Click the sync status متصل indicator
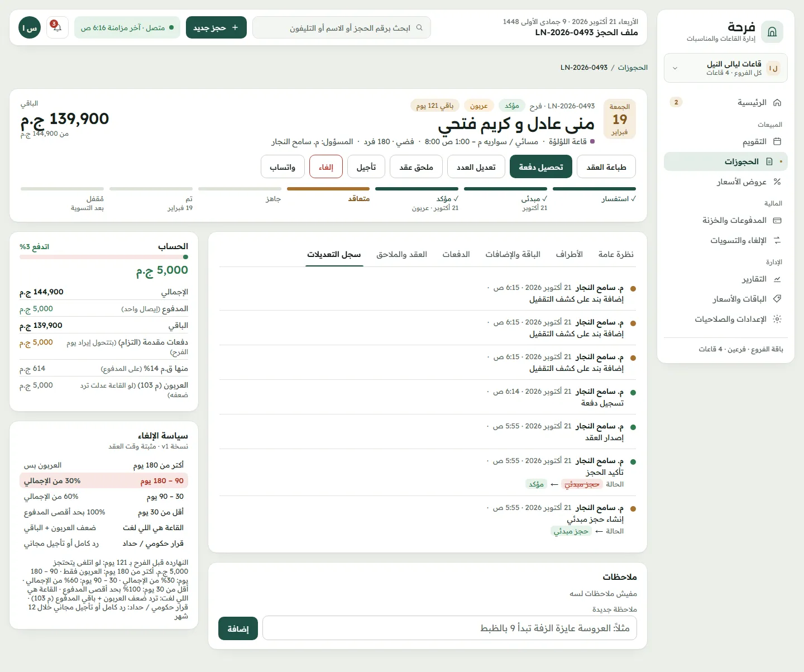804x672 pixels. coord(127,27)
